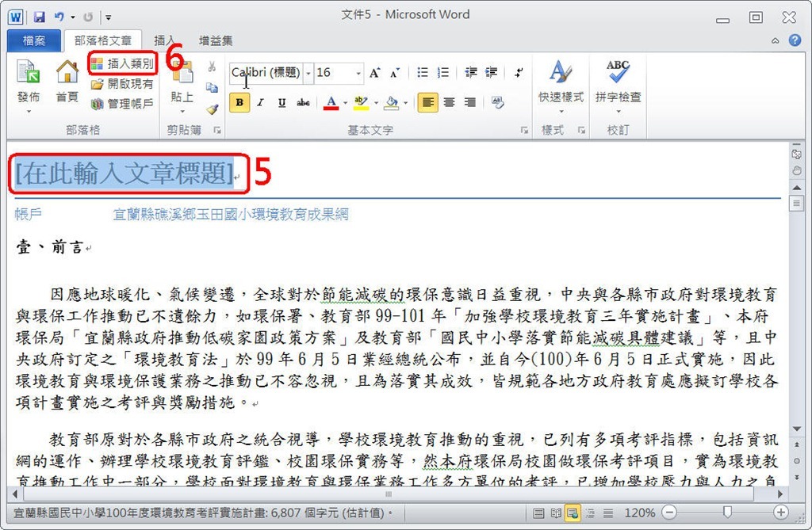Image resolution: width=812 pixels, height=530 pixels.
Task: Toggle Underline formatting button
Action: [x=282, y=102]
